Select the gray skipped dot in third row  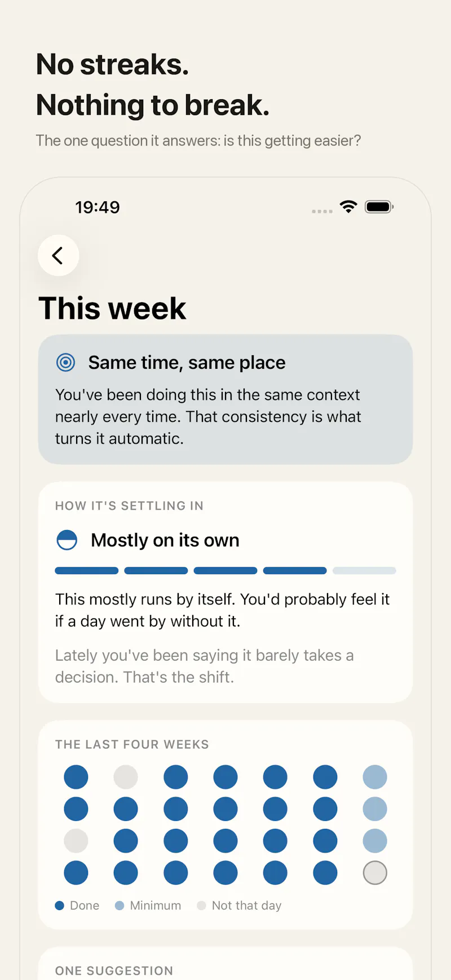tap(76, 841)
